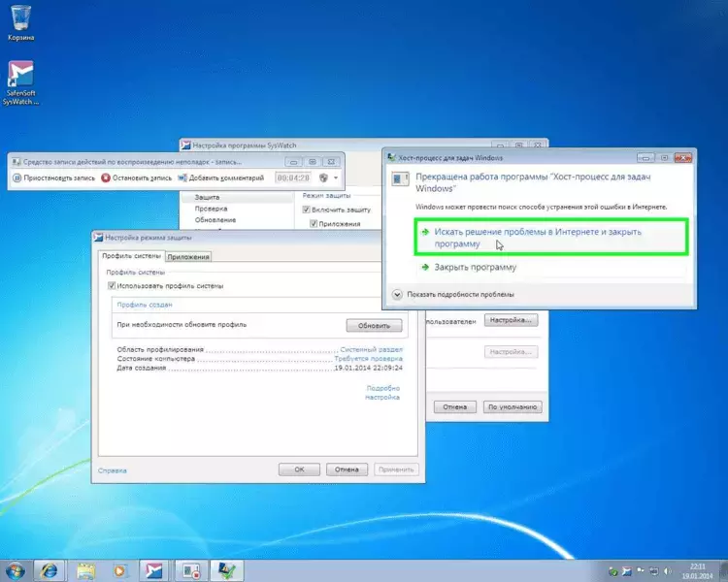The width and height of the screenshot is (728, 582).
Task: Click the shield icon in Steps Recorder
Action: [x=323, y=178]
